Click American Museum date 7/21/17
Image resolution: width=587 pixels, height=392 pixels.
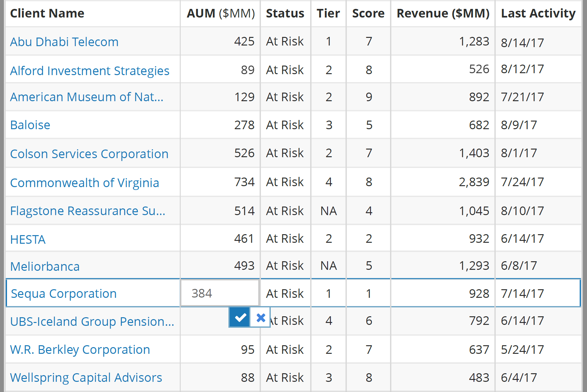(x=522, y=97)
